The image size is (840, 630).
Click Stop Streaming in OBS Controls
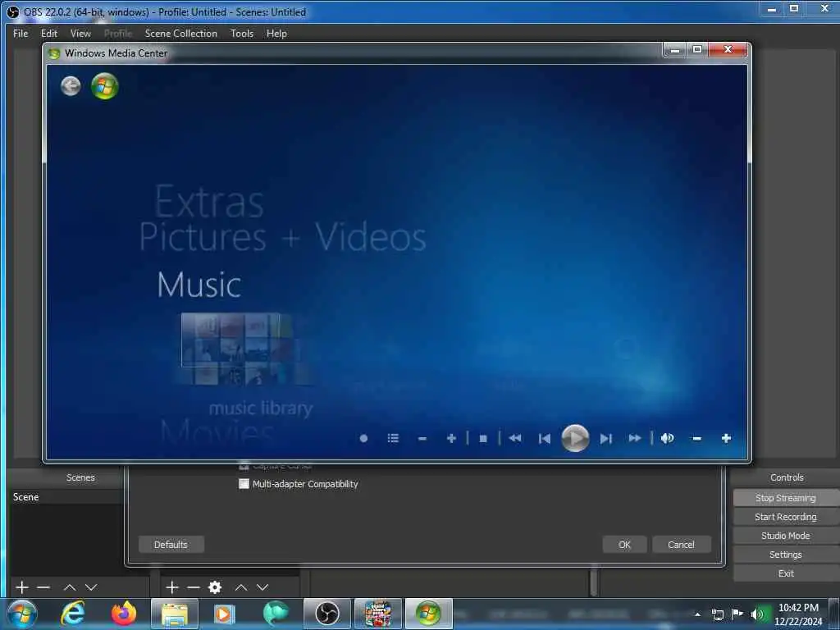(x=786, y=498)
